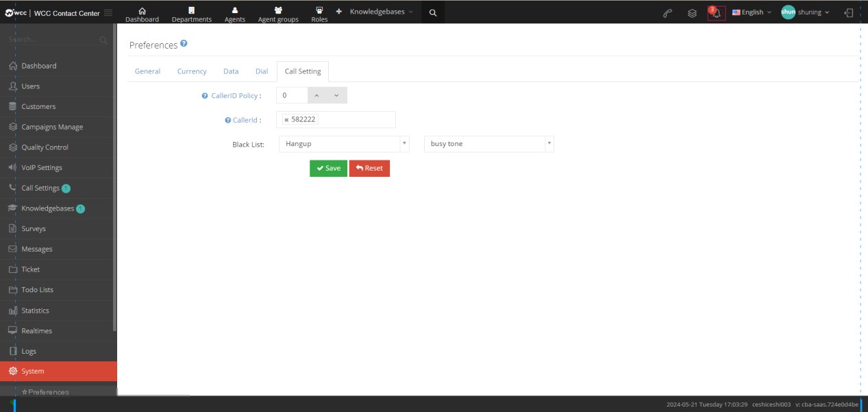Screen dimensions: 868x412
Task: Switch to the Data tab
Action: tap(231, 71)
